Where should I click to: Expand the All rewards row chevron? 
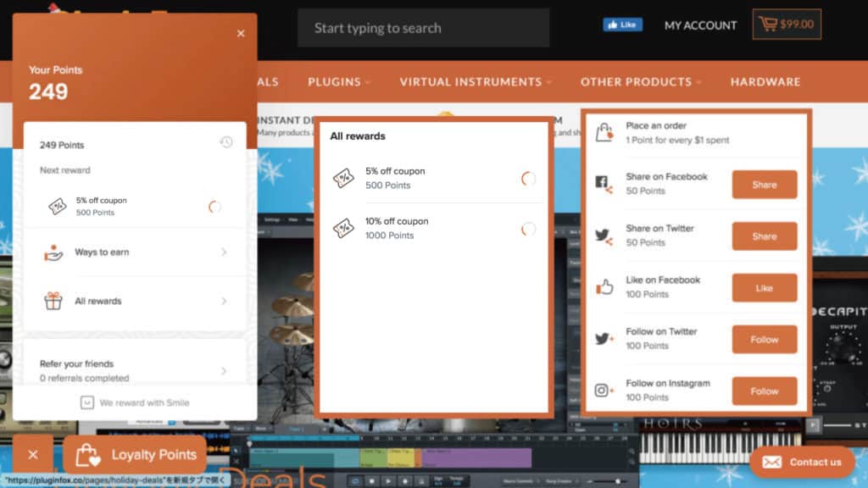224,301
